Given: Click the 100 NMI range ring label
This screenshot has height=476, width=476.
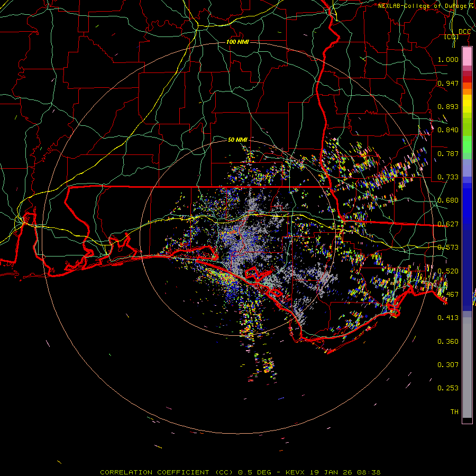Looking at the screenshot, I should click(x=237, y=42).
